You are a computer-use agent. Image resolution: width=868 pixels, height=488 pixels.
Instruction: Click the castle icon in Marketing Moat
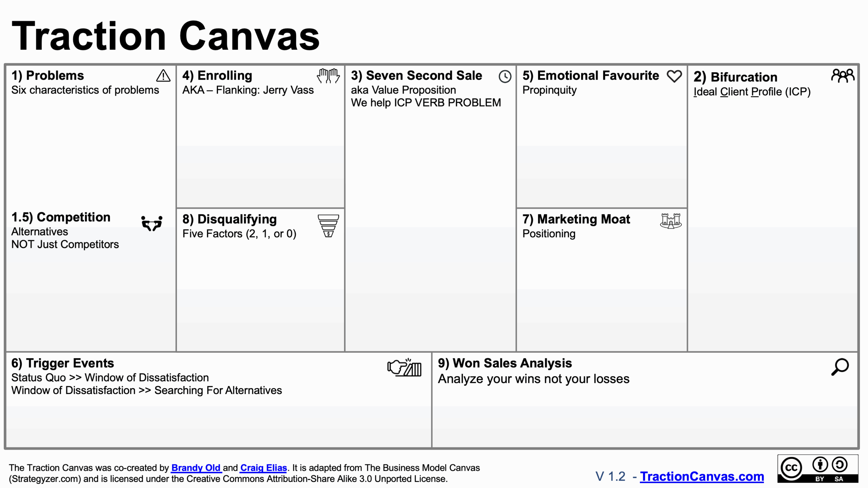[x=671, y=221]
